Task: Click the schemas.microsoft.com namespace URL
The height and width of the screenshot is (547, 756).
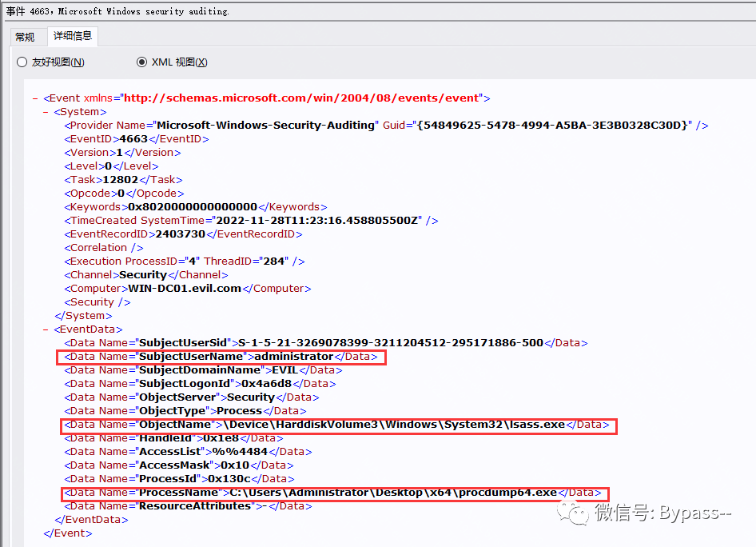Action: point(302,98)
